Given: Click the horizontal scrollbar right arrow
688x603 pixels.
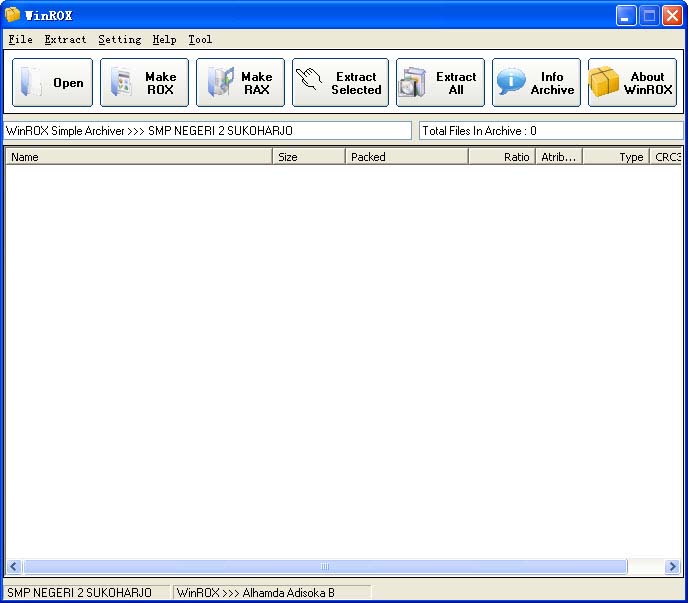Looking at the screenshot, I should click(673, 567).
